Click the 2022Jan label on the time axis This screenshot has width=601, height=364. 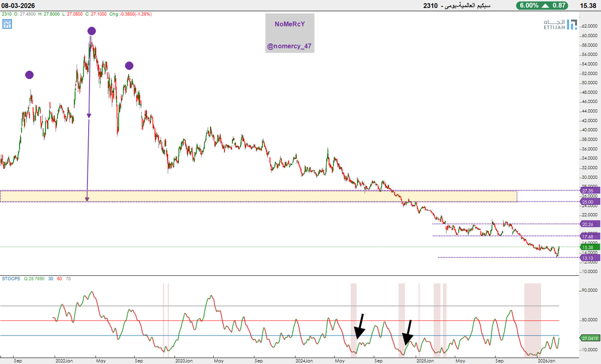point(64,360)
